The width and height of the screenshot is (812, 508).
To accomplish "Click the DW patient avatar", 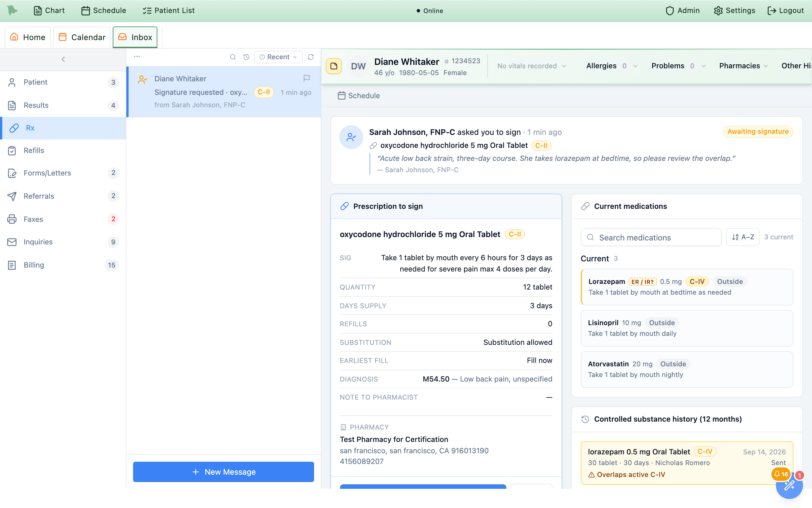I will coord(358,66).
